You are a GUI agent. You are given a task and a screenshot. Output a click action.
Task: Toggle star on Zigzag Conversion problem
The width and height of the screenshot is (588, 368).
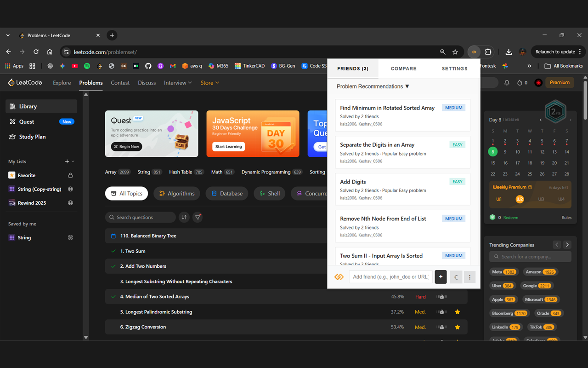[458, 327]
